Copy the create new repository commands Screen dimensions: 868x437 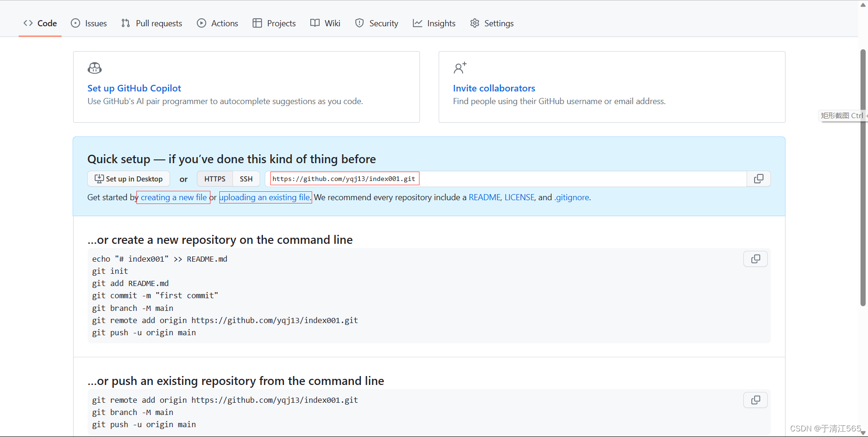(x=756, y=259)
